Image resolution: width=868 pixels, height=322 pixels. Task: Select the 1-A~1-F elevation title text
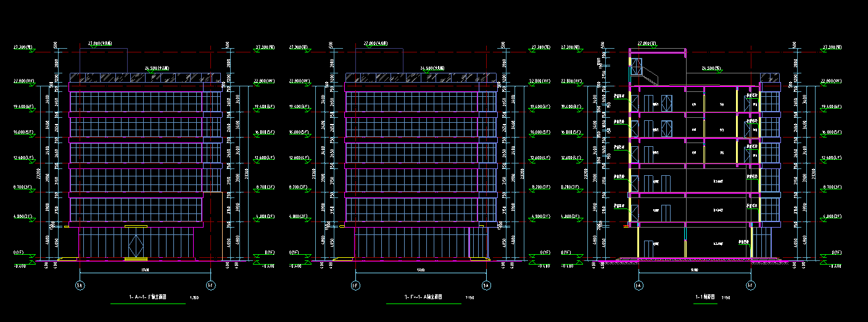pyautogui.click(x=147, y=297)
